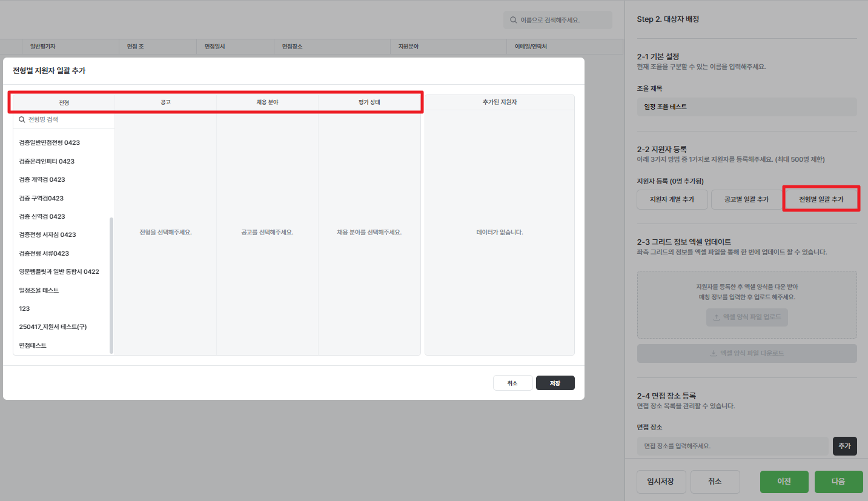Click the 공고별 일괄 추가 button
This screenshot has width=868, height=501.
[746, 199]
